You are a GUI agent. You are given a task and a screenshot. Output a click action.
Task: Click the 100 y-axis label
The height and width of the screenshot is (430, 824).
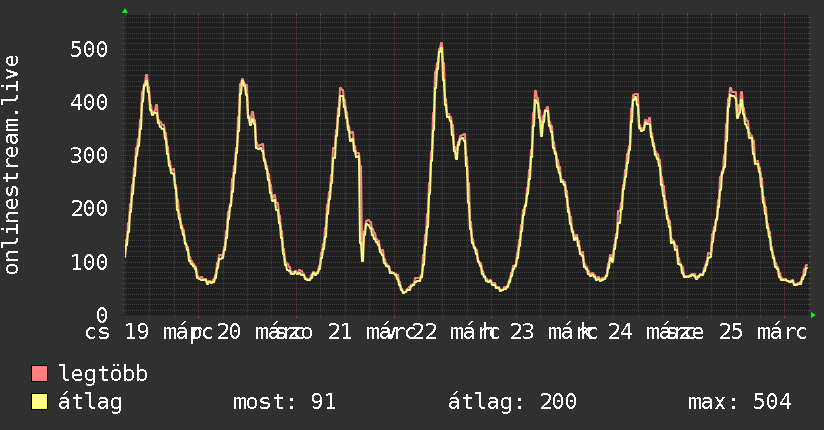89,262
